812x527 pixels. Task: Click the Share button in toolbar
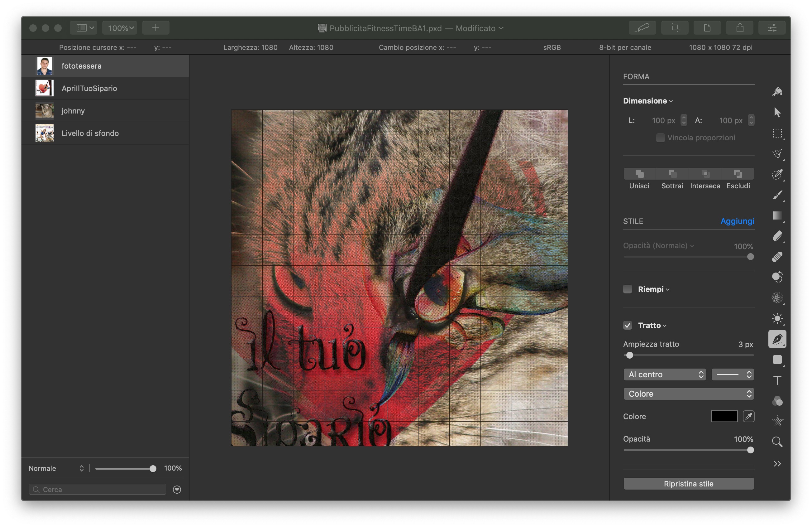coord(739,28)
